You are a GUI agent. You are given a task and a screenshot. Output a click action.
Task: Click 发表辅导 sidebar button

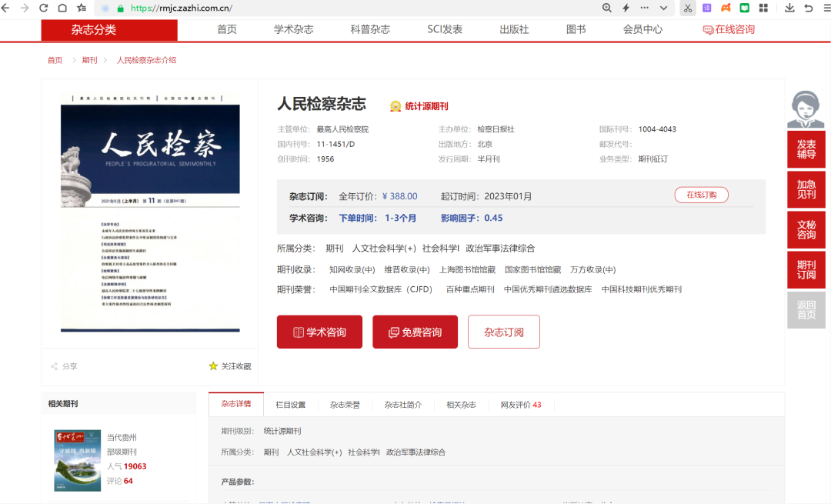pos(806,149)
